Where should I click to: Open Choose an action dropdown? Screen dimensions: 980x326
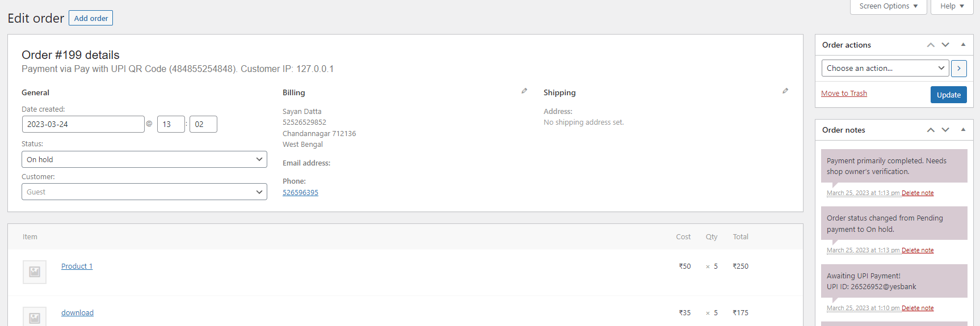coord(885,68)
